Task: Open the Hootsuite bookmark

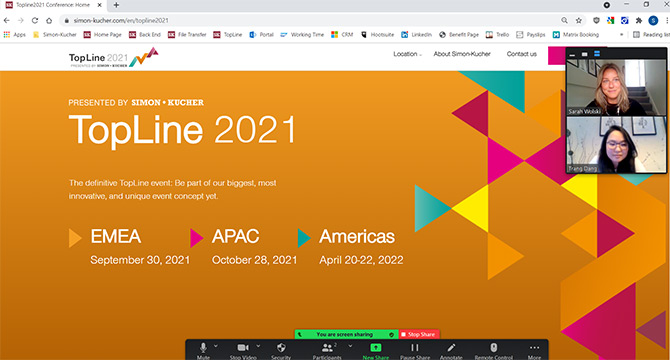Action: (x=377, y=35)
